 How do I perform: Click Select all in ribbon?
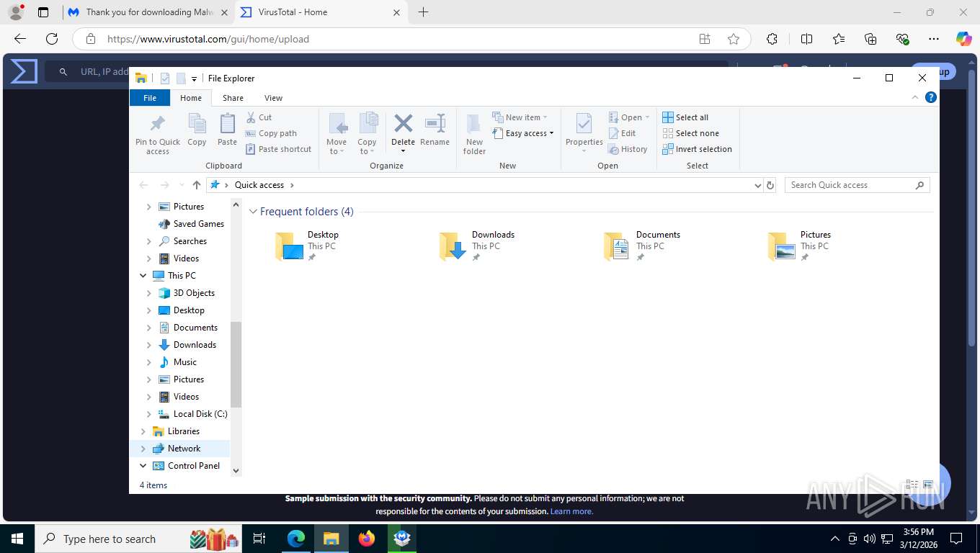coord(685,117)
